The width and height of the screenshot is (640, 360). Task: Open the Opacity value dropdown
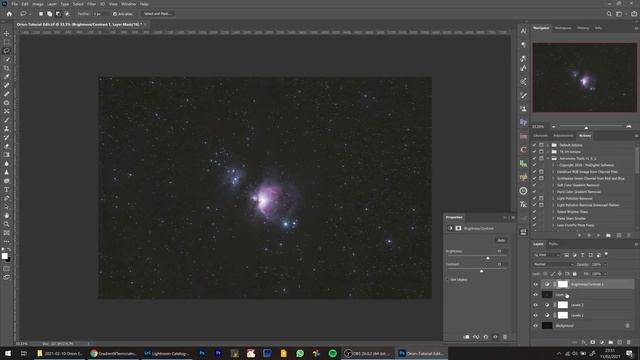tap(604, 264)
